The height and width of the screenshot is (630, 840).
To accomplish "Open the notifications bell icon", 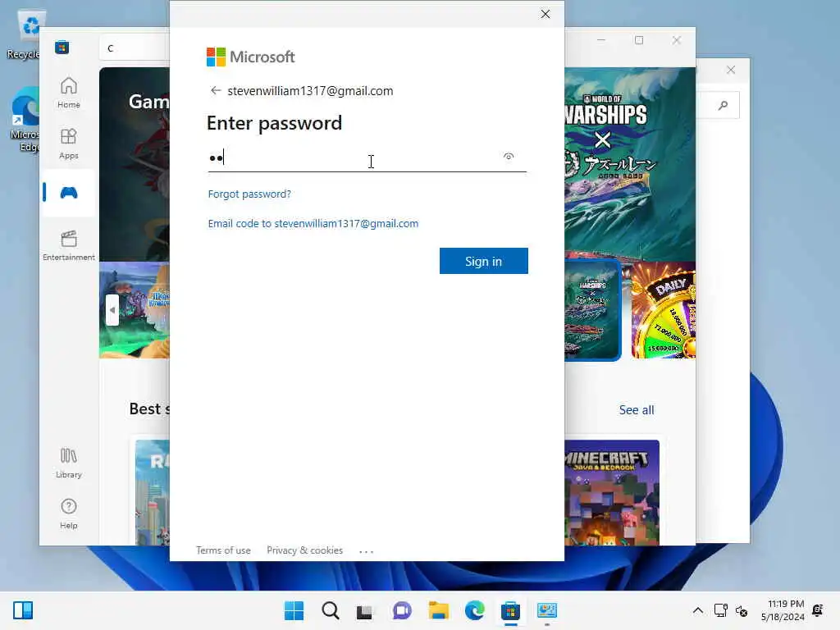I will [818, 610].
